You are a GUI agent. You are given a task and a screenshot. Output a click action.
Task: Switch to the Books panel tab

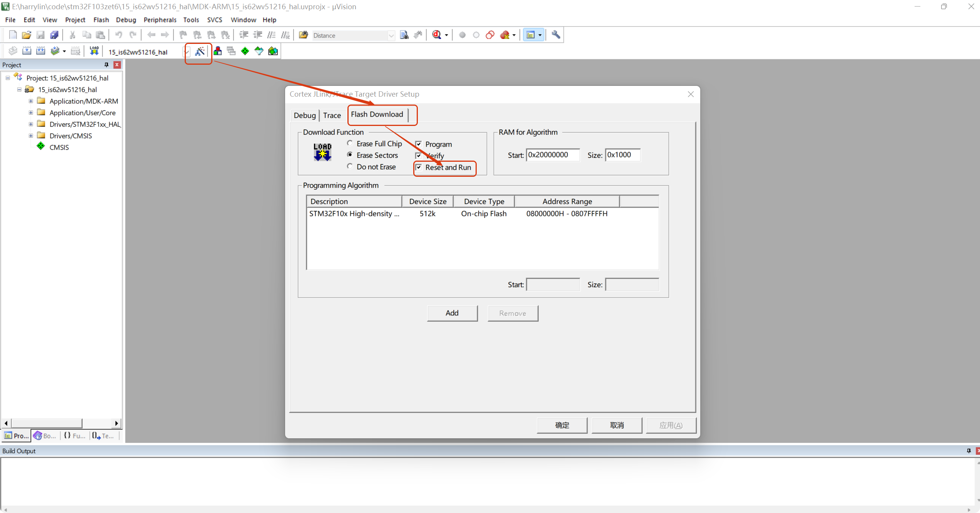pyautogui.click(x=45, y=436)
